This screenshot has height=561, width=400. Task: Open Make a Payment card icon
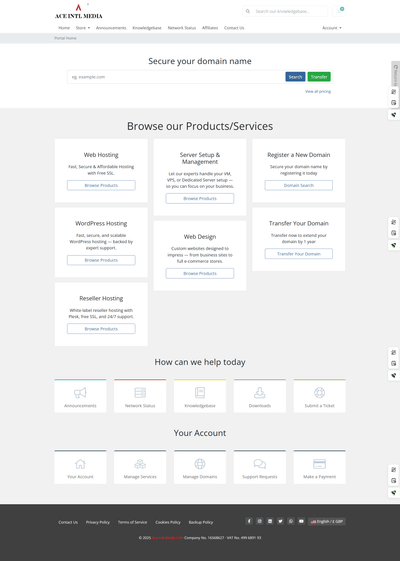(319, 464)
